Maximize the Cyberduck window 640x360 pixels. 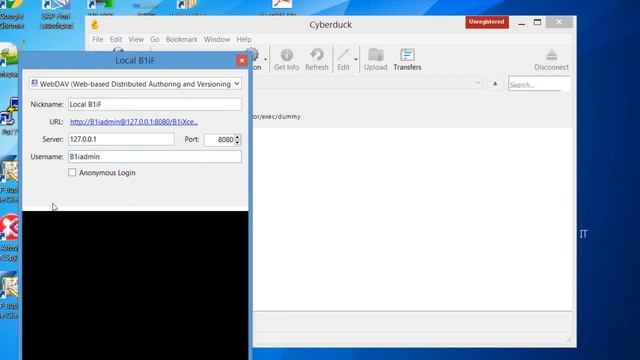coord(538,22)
